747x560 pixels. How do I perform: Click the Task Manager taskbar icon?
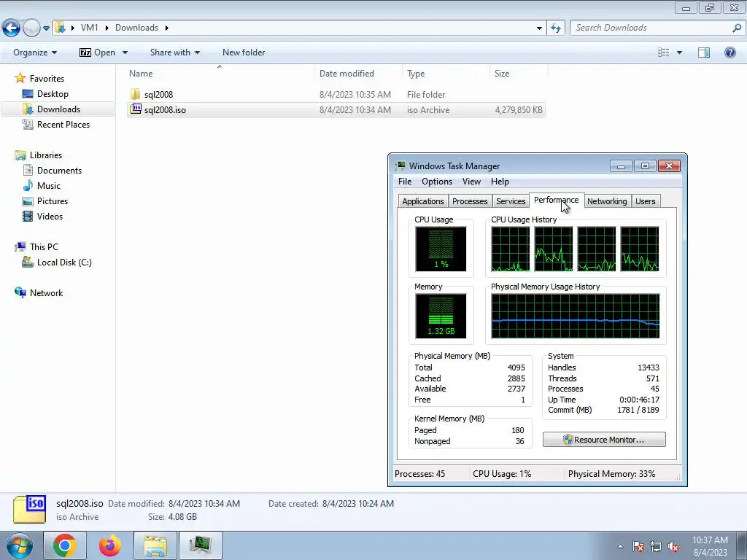tap(200, 545)
